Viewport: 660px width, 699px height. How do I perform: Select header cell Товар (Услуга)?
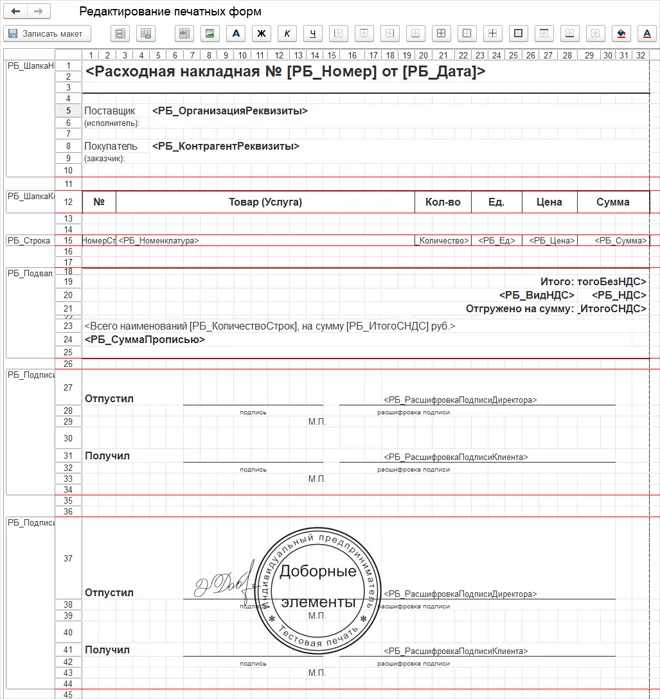coord(265,202)
